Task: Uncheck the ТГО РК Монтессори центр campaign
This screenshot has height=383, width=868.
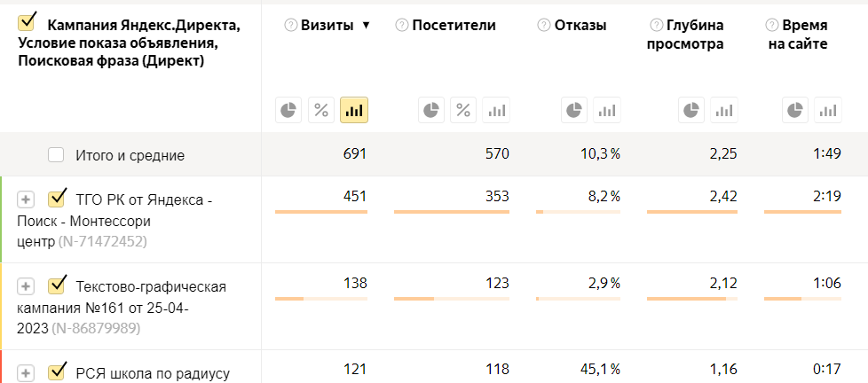Action: click(x=58, y=197)
